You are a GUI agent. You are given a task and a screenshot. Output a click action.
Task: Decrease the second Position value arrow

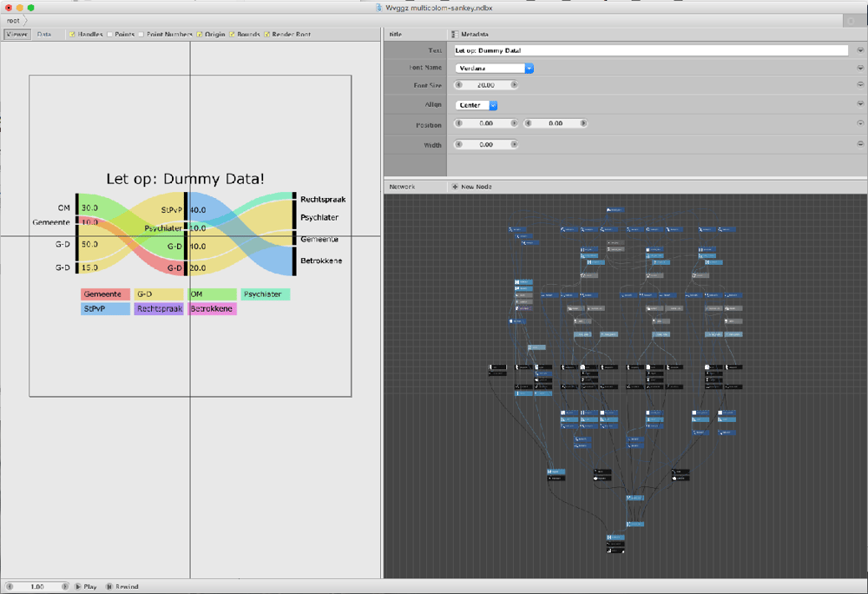tap(528, 123)
